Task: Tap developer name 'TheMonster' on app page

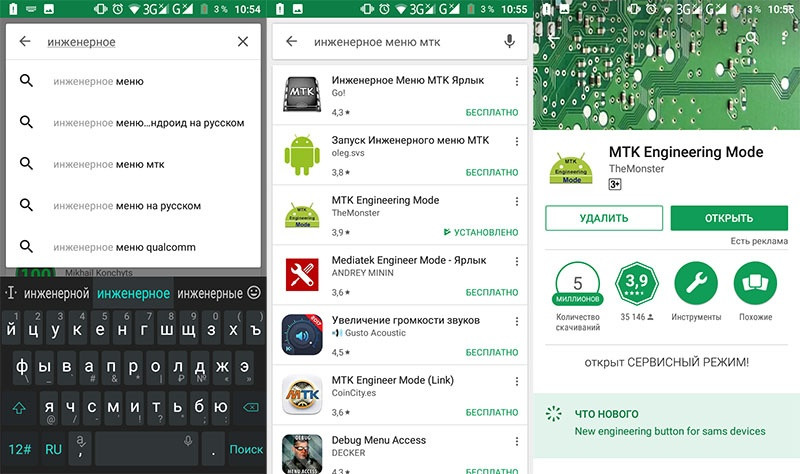Action: pyautogui.click(x=636, y=168)
